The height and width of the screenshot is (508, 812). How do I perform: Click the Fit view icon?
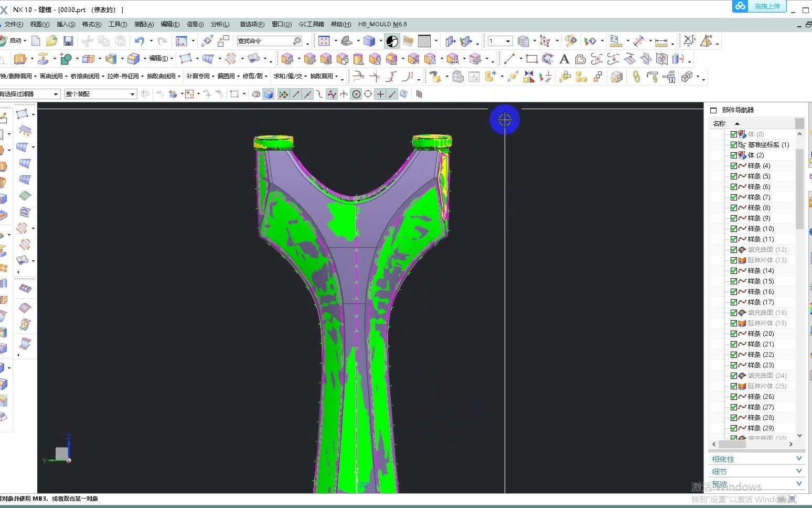pos(324,41)
